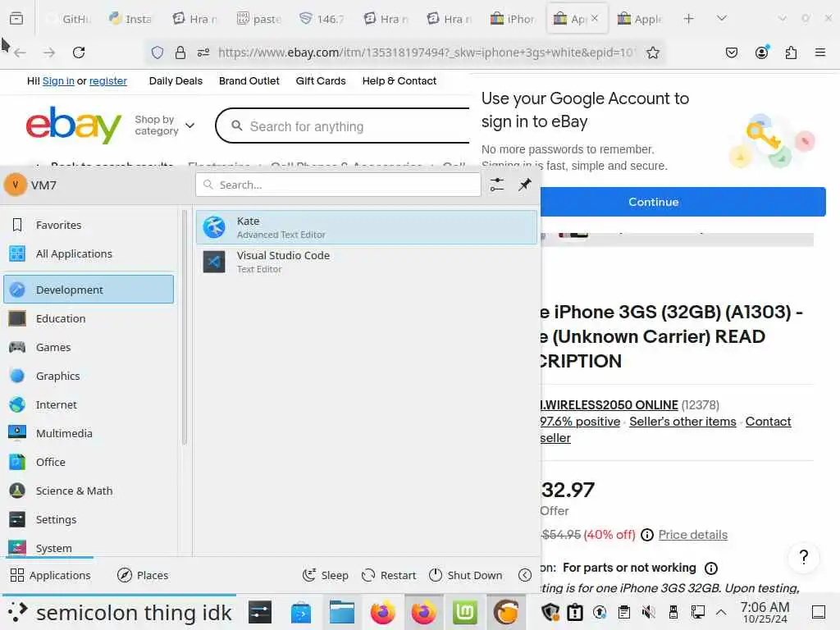The image size is (840, 630).
Task: Open the list all tabs dropdown
Action: click(722, 19)
